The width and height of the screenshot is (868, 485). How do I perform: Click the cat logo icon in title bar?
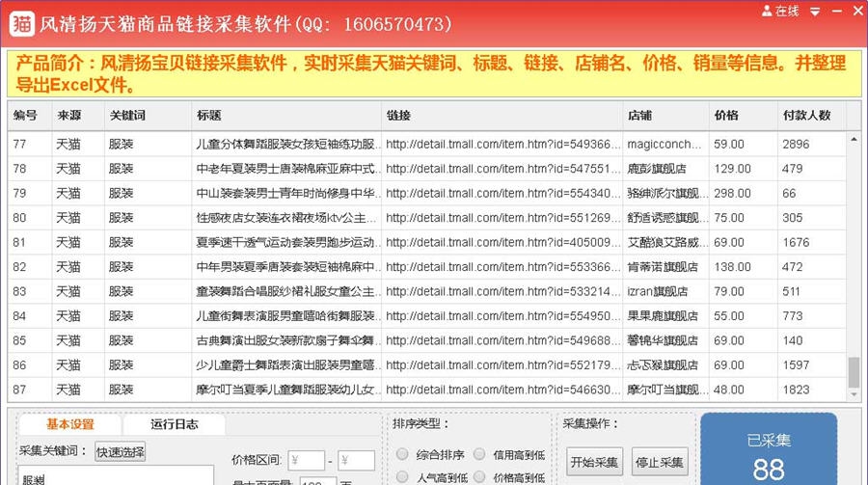pyautogui.click(x=22, y=23)
